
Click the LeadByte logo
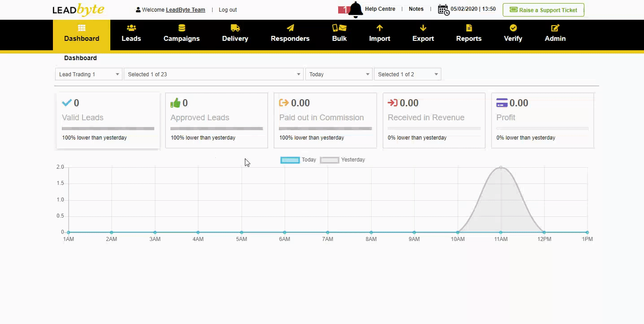coord(78,9)
